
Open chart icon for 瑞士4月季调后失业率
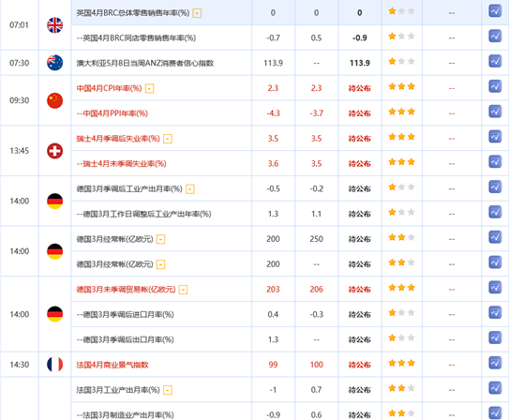(x=495, y=137)
